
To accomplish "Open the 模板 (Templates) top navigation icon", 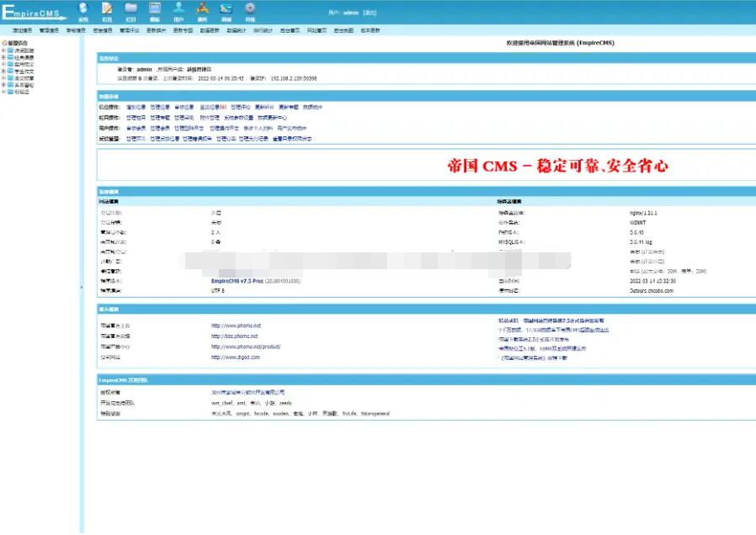I will pos(154,10).
